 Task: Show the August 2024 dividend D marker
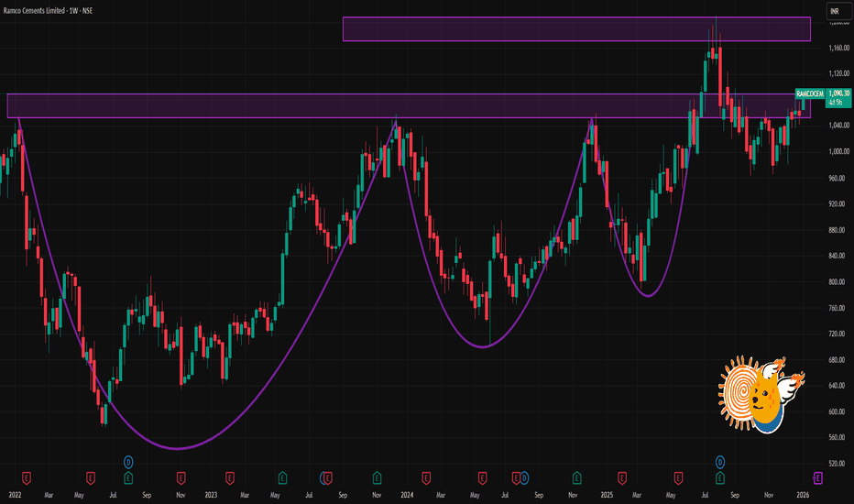[524, 478]
